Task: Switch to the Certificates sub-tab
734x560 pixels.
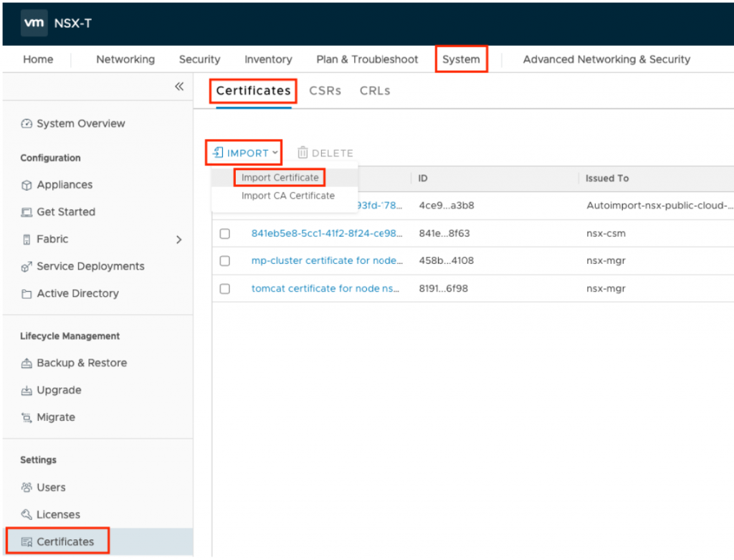Action: click(x=253, y=91)
